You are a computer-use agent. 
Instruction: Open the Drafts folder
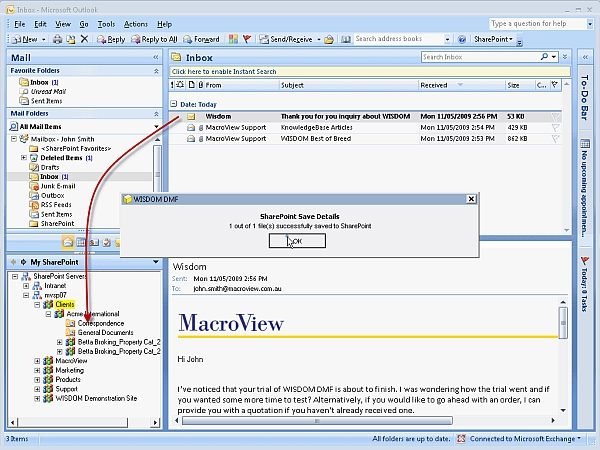pyautogui.click(x=44, y=167)
